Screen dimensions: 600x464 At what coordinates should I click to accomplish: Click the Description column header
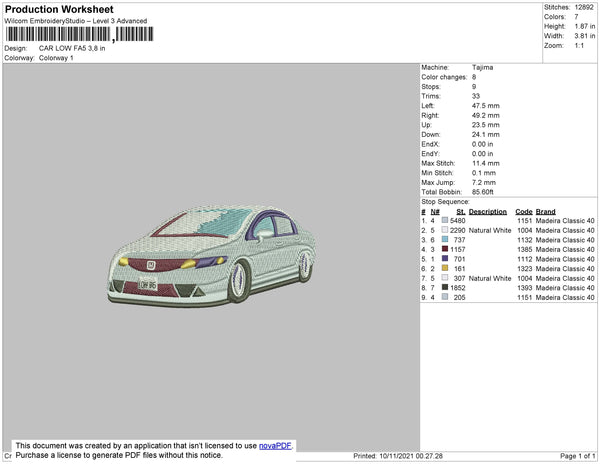click(x=488, y=211)
